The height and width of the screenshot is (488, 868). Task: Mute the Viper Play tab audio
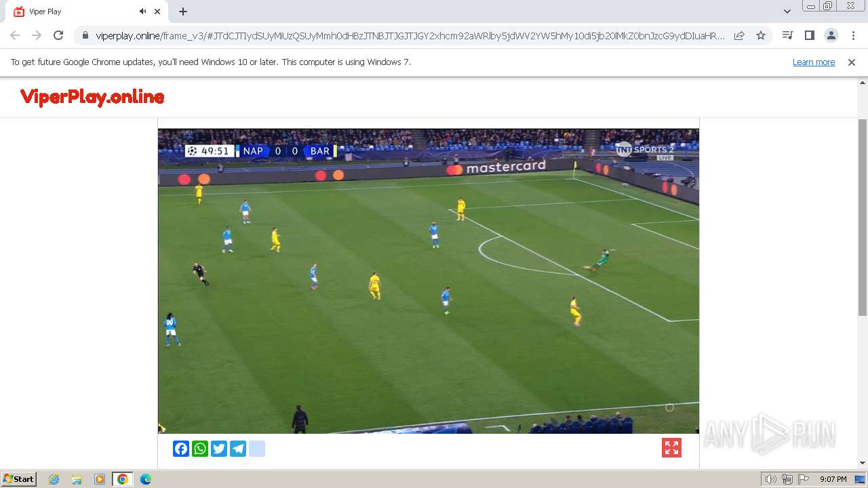pyautogui.click(x=143, y=12)
